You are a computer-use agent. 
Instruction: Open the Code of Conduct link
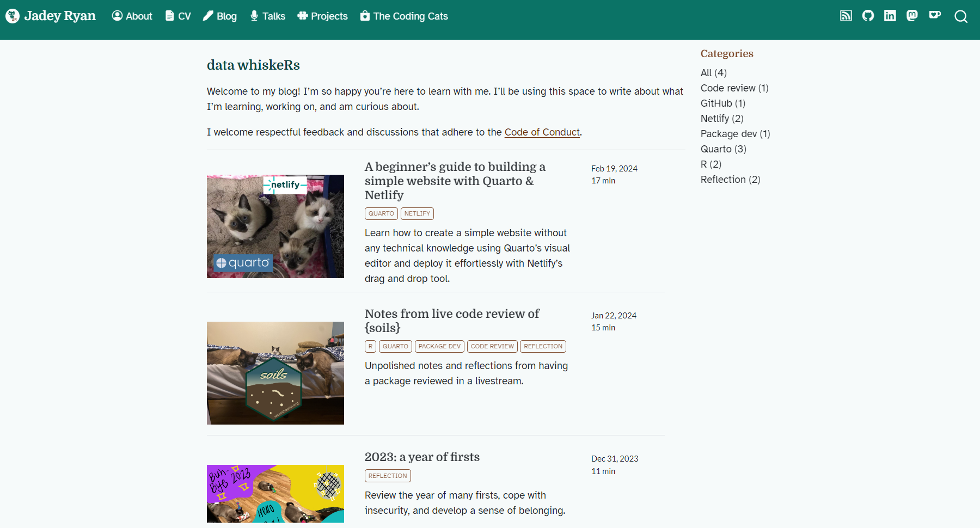click(x=542, y=132)
